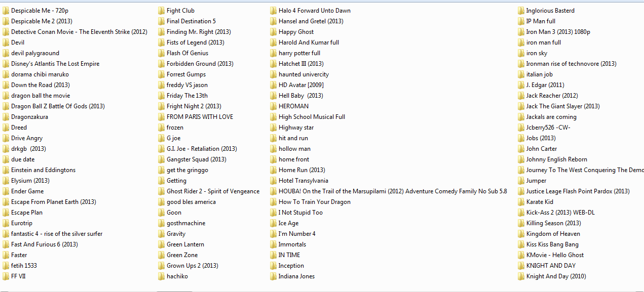Click the "Inglorious Basterd" folder name

click(550, 11)
